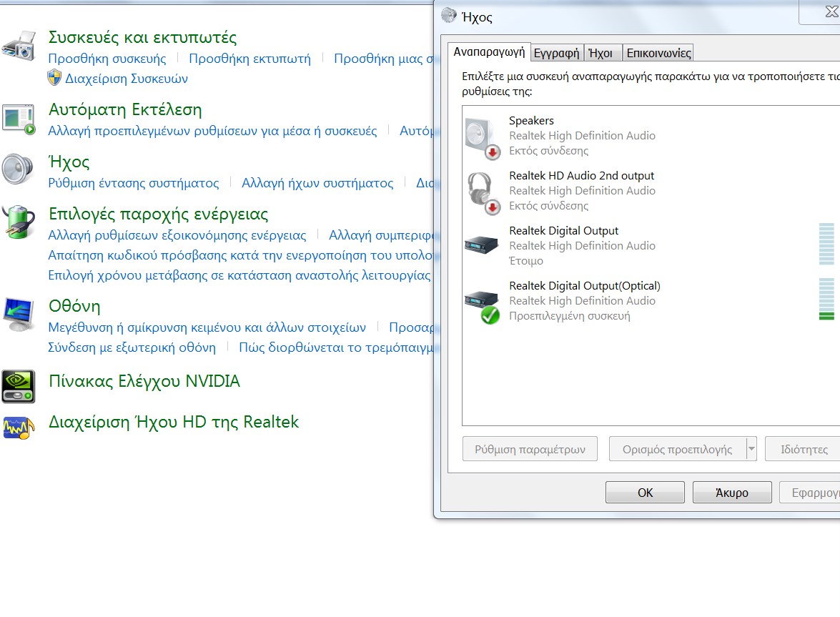Open the Αυτόματη Εκτέλεση heading
Image resolution: width=840 pixels, height=617 pixels.
point(125,110)
